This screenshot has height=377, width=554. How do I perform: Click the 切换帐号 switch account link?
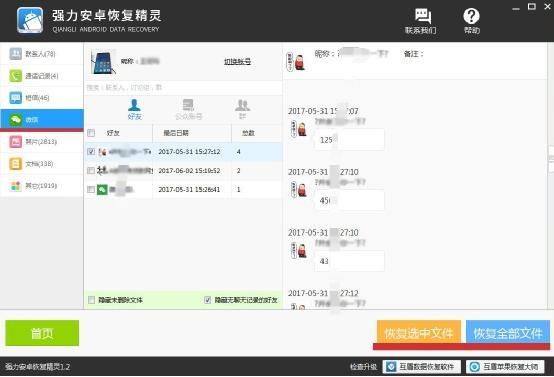click(237, 61)
